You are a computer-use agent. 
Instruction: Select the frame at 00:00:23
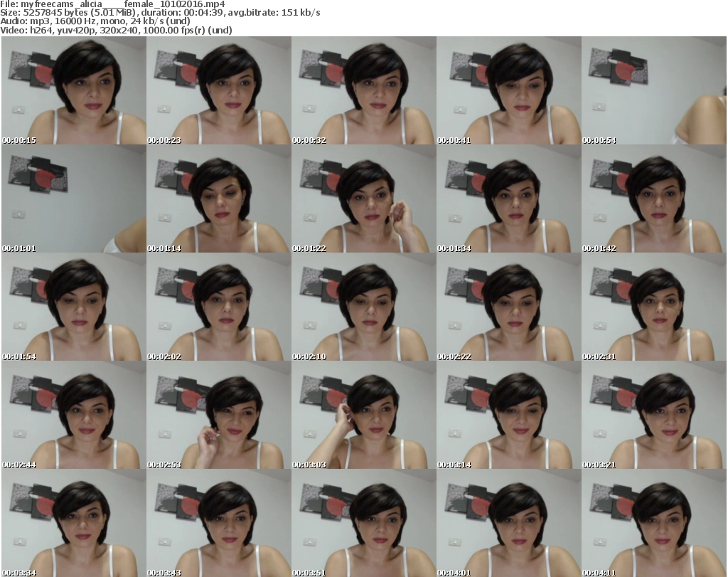pos(218,91)
